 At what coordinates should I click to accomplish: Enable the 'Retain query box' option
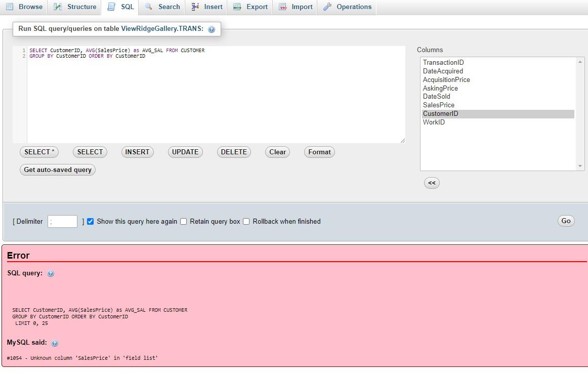(184, 221)
